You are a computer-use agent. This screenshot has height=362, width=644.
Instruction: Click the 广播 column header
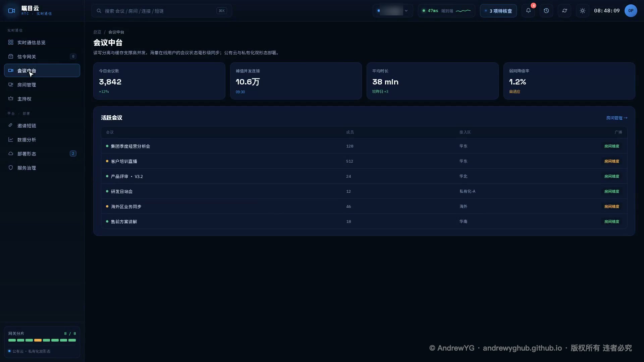coord(618,132)
